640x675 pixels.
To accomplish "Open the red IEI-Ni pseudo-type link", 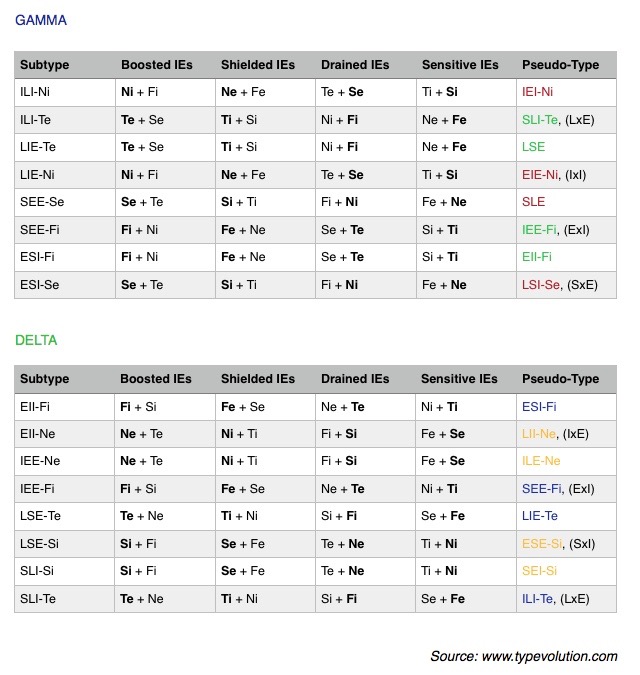I will pyautogui.click(x=538, y=92).
